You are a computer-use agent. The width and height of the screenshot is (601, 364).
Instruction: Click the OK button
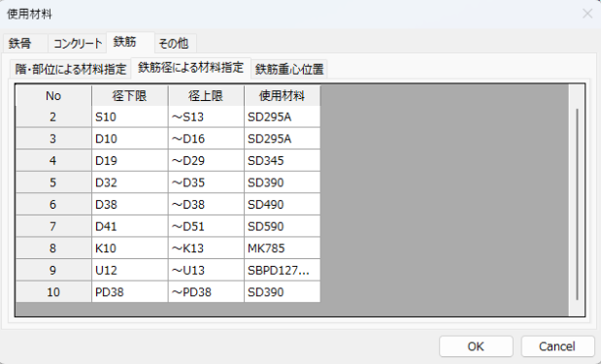point(476,347)
